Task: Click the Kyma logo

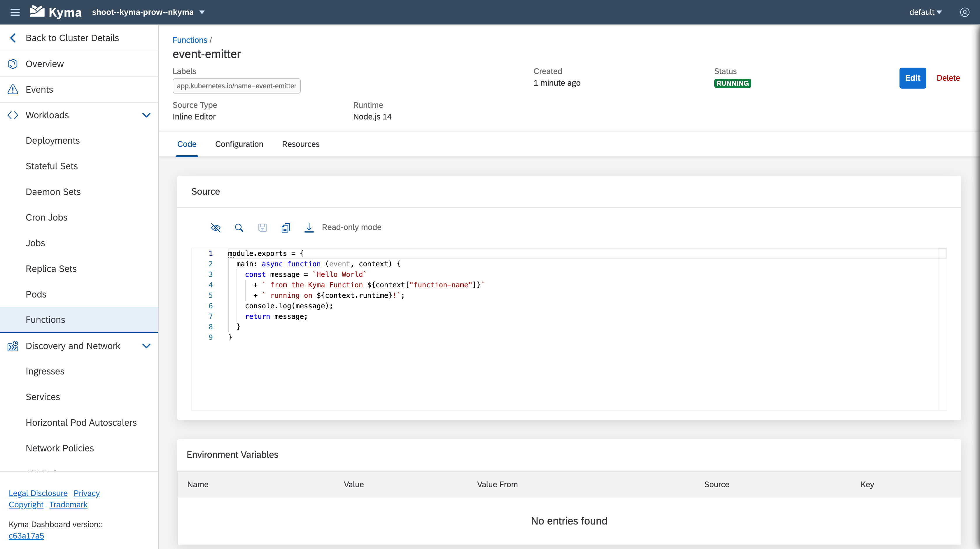Action: pyautogui.click(x=55, y=12)
